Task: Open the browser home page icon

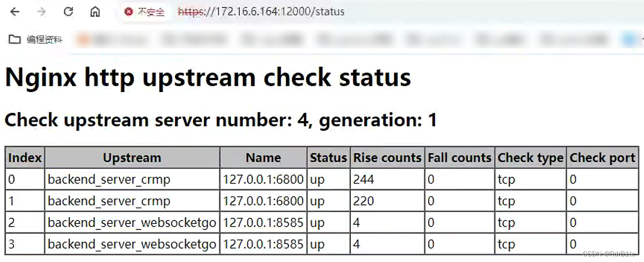Action: click(x=95, y=12)
